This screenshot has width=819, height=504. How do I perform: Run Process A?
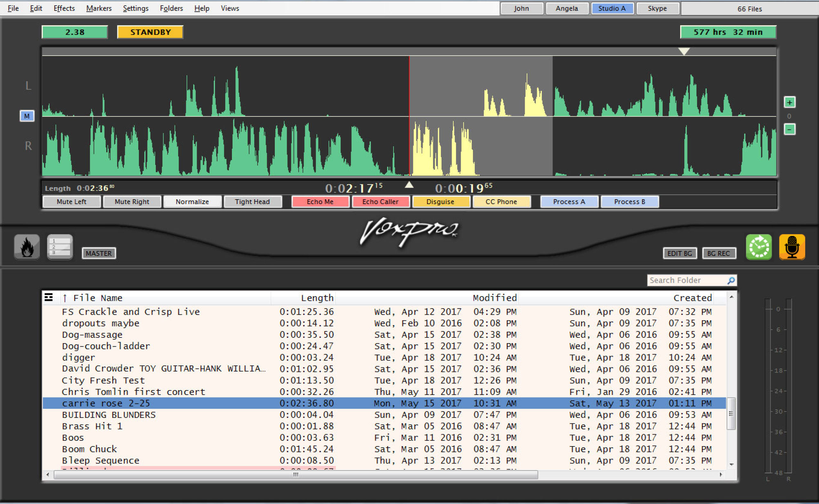(x=569, y=202)
